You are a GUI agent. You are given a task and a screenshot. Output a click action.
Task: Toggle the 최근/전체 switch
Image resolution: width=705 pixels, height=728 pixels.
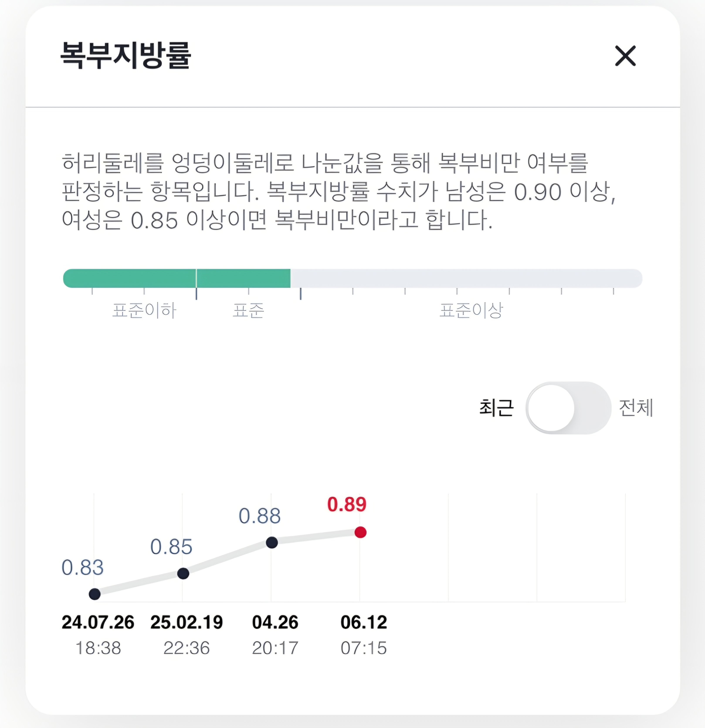568,408
